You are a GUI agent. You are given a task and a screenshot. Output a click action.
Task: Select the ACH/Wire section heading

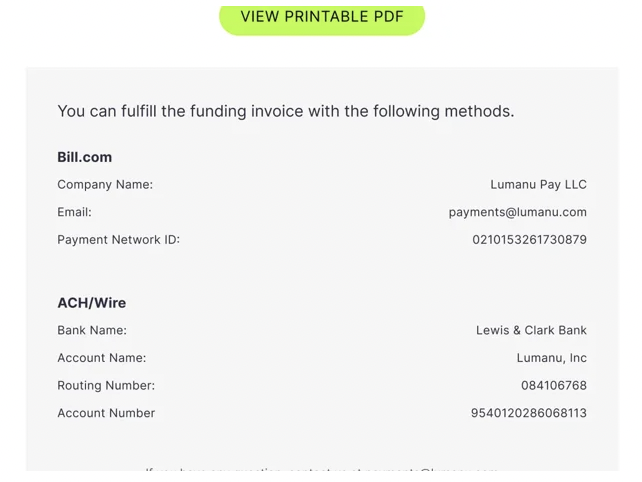92,303
